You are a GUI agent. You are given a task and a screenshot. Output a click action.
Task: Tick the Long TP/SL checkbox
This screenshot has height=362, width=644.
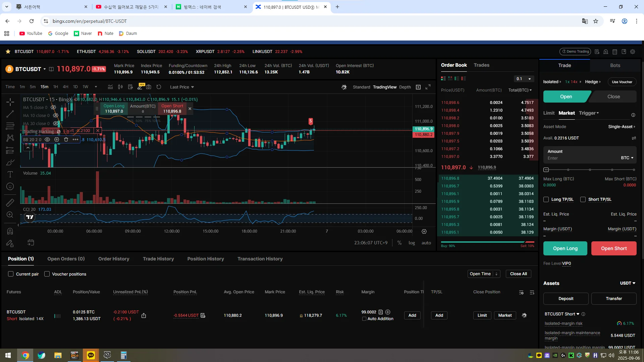[546, 199]
